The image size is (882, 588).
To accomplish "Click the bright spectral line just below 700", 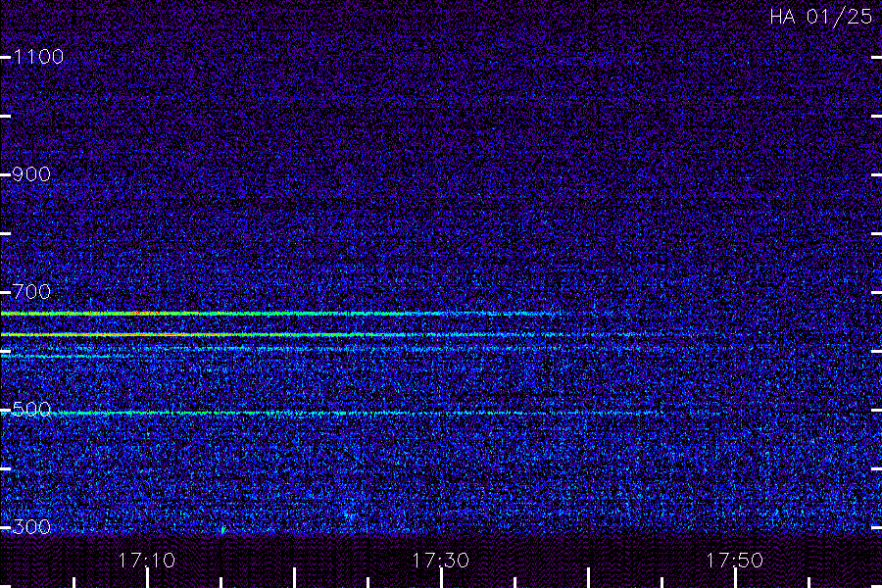I will 281,314.
